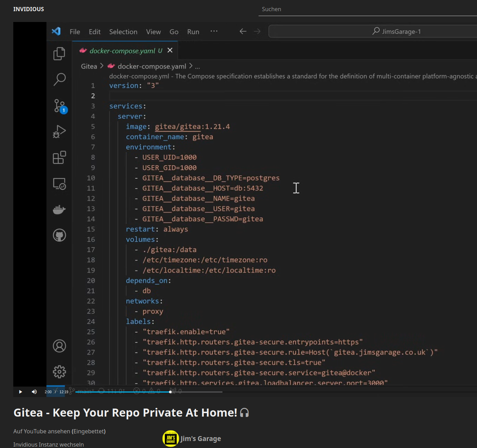The height and width of the screenshot is (448, 477).
Task: Click the Accounts profile icon
Action: (59, 346)
